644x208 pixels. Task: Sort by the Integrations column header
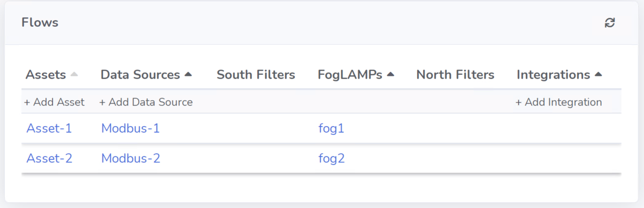553,75
